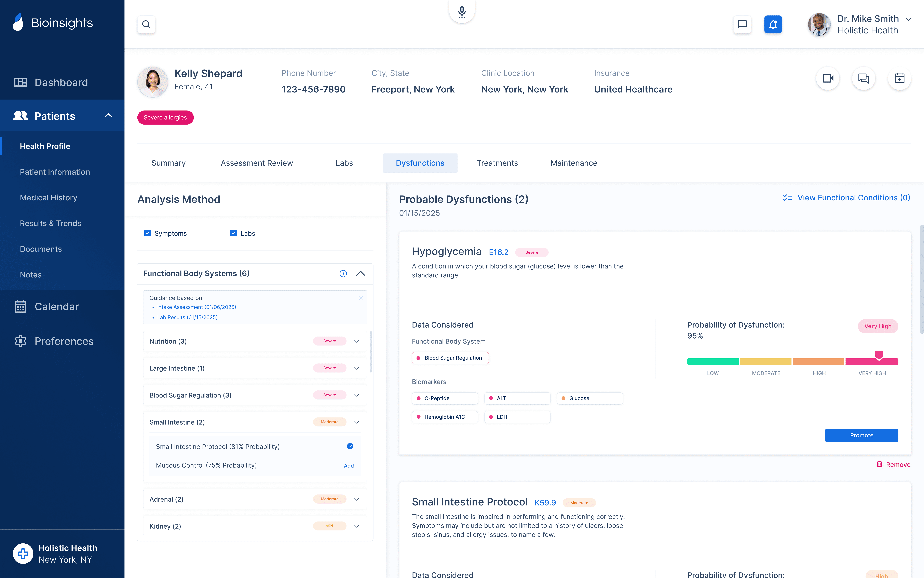Open Lab Results (01/15/2025) link
The width and height of the screenshot is (924, 578).
pos(187,318)
